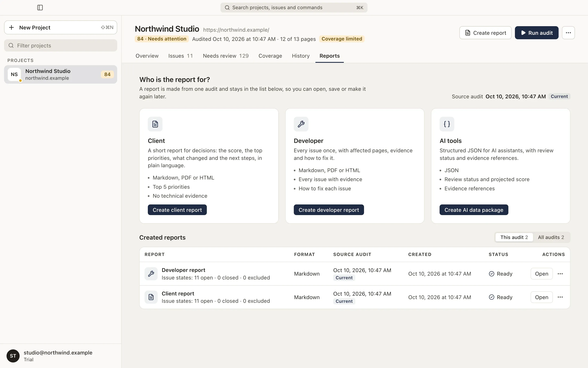Viewport: 588px width, 368px height.
Task: Click the search magnifier icon in top bar
Action: tap(227, 8)
